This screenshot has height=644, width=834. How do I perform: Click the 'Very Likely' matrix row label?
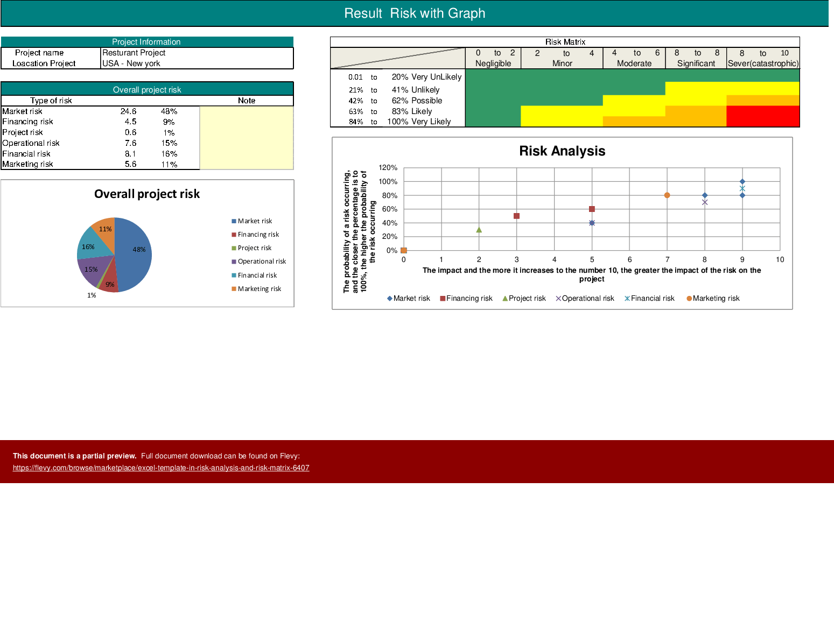click(431, 122)
